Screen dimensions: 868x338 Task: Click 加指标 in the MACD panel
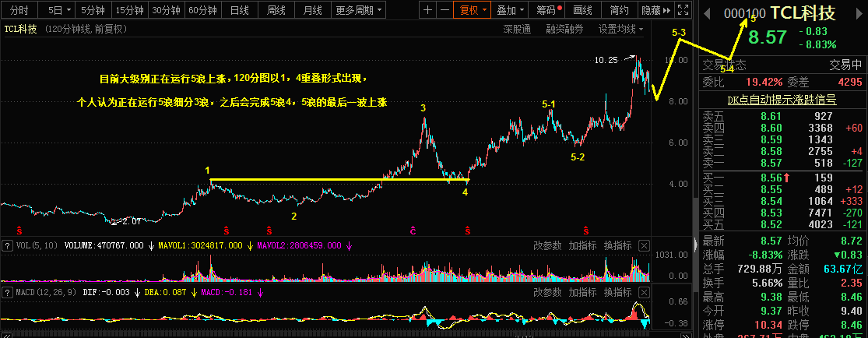[x=582, y=292]
